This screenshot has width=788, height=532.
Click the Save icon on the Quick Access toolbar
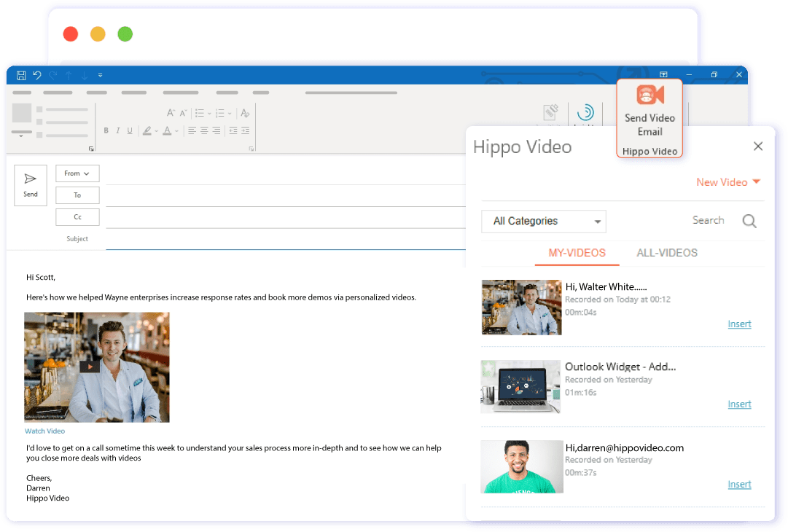pyautogui.click(x=20, y=74)
